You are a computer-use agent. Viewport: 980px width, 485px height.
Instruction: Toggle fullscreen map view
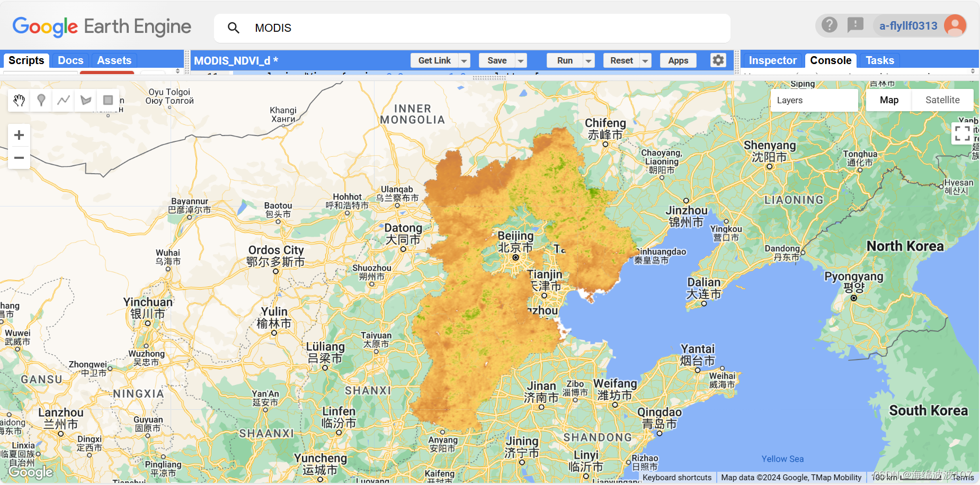962,133
